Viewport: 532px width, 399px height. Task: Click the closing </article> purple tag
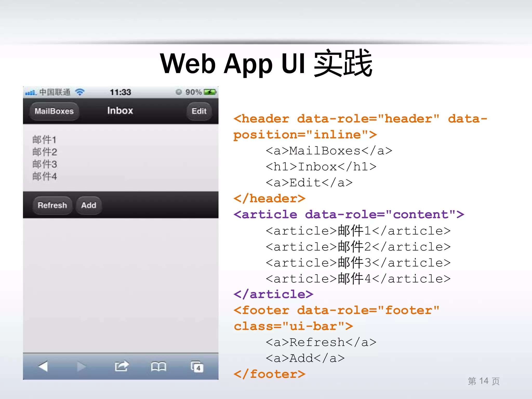(273, 294)
